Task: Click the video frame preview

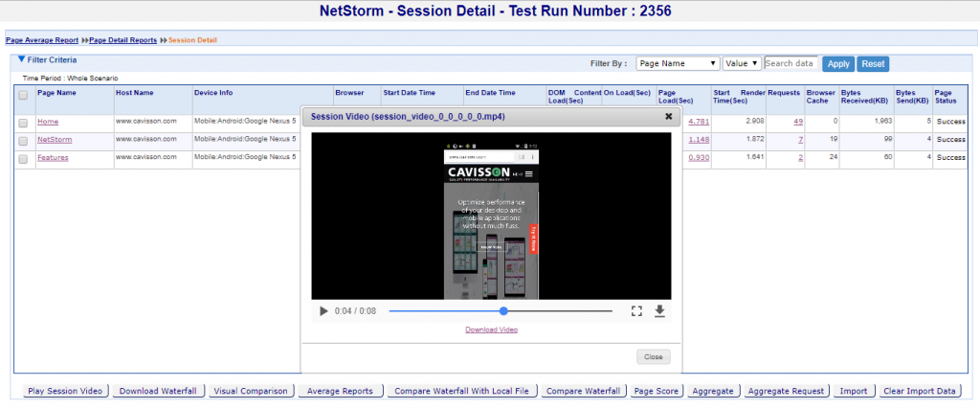Action: [491, 216]
